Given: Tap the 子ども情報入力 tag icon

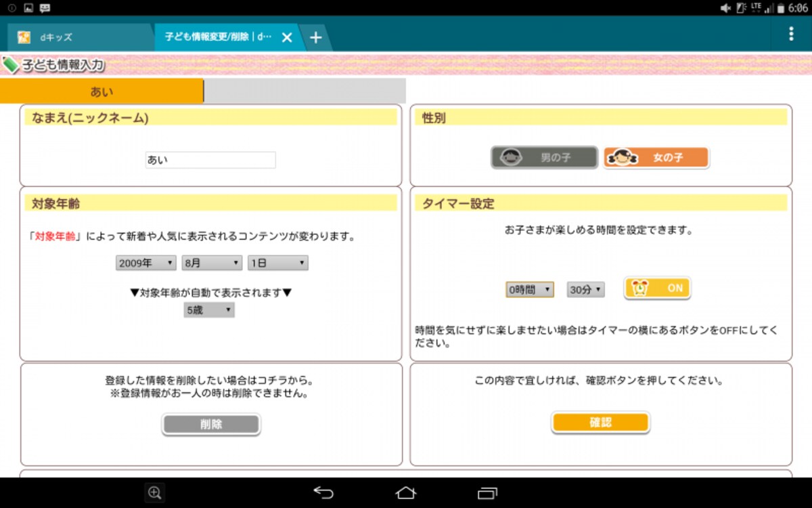Looking at the screenshot, I should [11, 66].
